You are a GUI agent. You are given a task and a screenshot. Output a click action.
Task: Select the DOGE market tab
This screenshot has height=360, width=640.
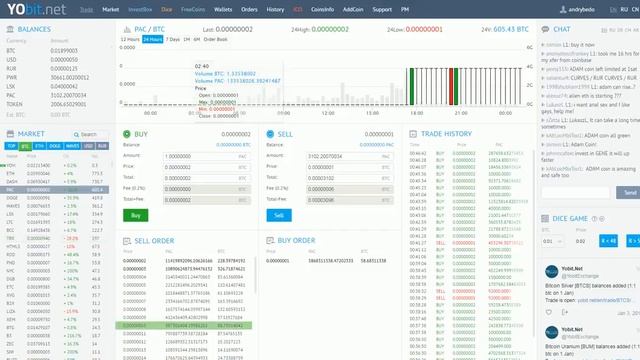[55, 146]
